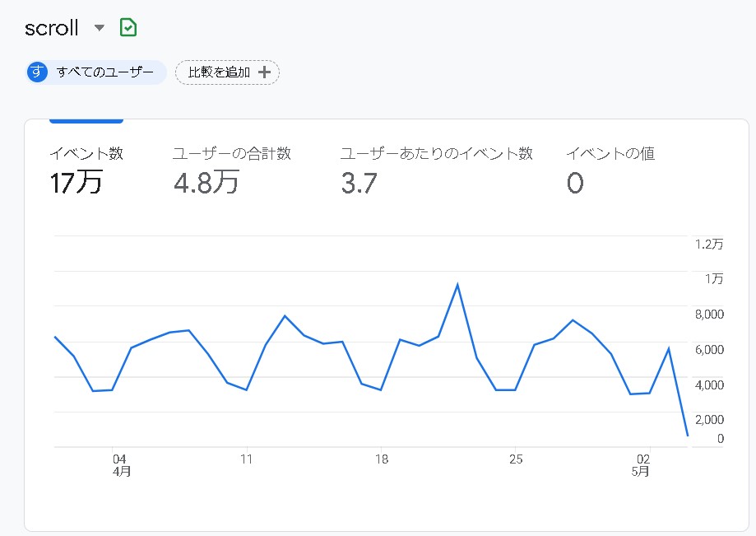Click the 02 5月 date label on the axis
The height and width of the screenshot is (536, 756).
click(642, 465)
